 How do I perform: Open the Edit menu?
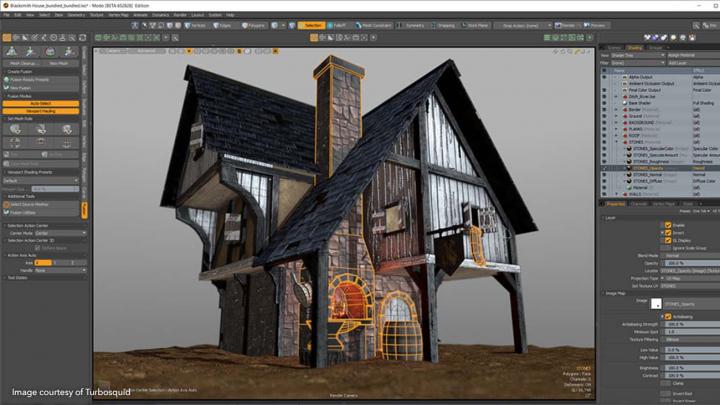click(17, 15)
